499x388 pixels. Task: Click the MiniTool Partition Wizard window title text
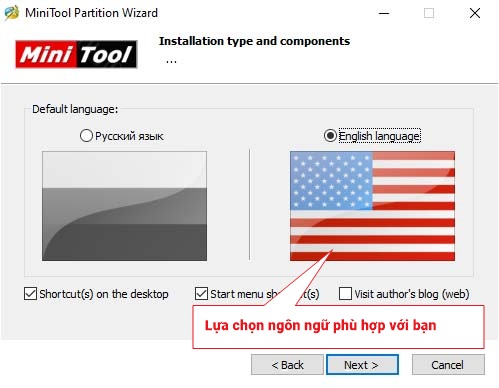pos(91,13)
